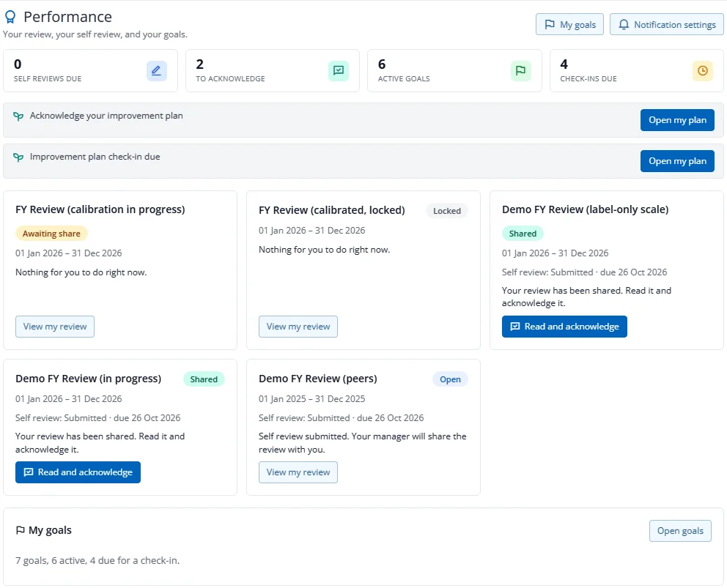Open my plan to acknowledge improvement plan
This screenshot has width=727, height=588.
pos(677,120)
